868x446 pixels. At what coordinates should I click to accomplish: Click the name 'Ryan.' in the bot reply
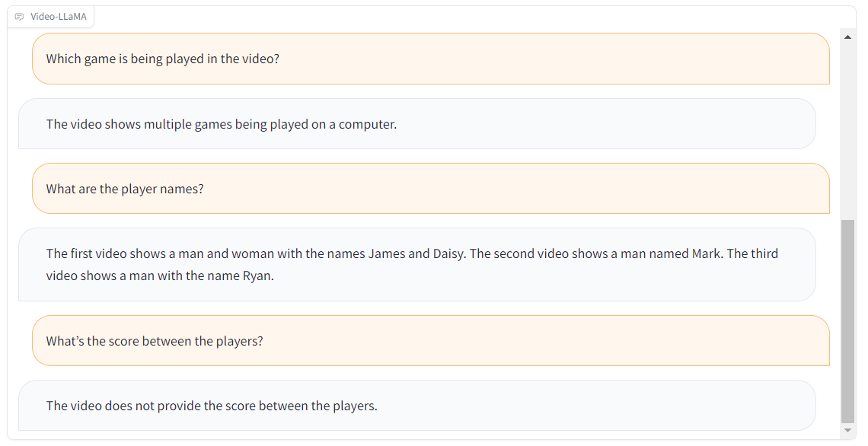[x=259, y=276]
